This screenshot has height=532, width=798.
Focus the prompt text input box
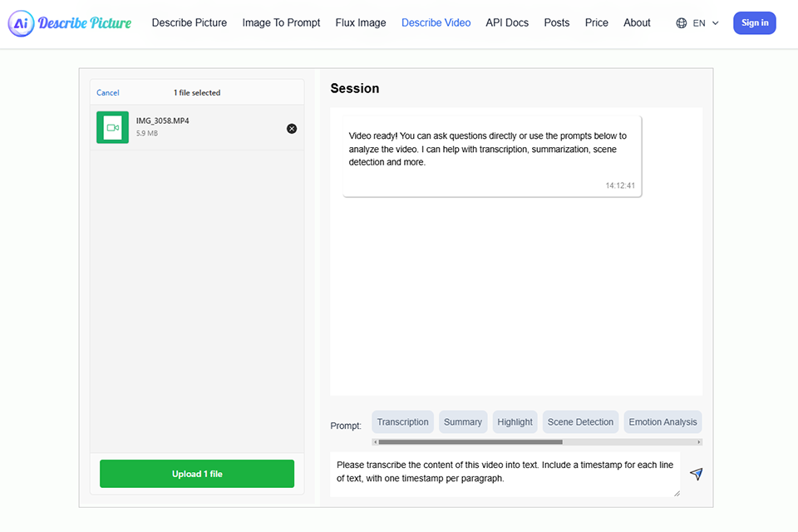coord(505,472)
